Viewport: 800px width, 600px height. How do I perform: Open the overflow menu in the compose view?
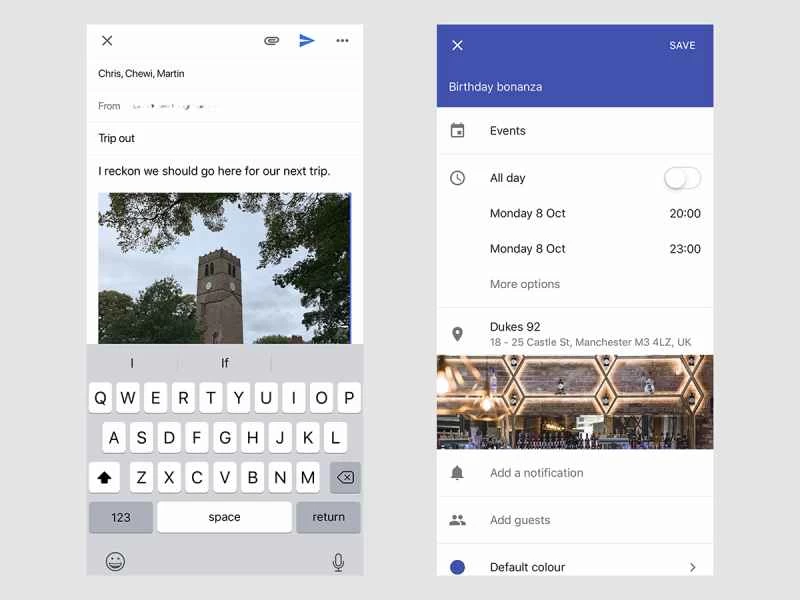[x=341, y=40]
